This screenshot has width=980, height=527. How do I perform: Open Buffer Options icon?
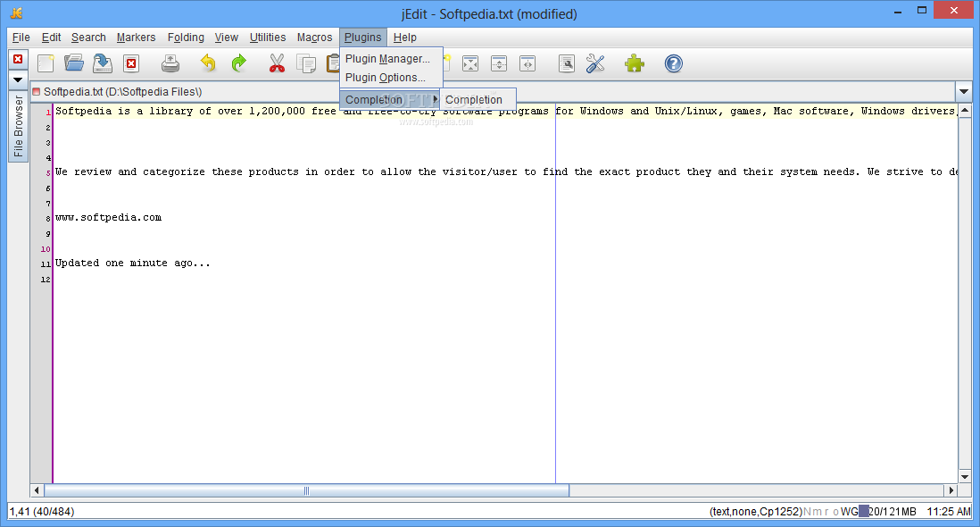click(566, 63)
